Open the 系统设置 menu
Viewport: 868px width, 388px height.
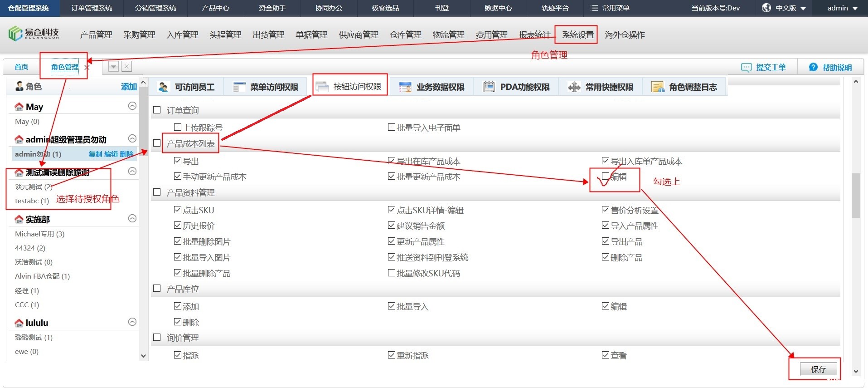pyautogui.click(x=577, y=35)
